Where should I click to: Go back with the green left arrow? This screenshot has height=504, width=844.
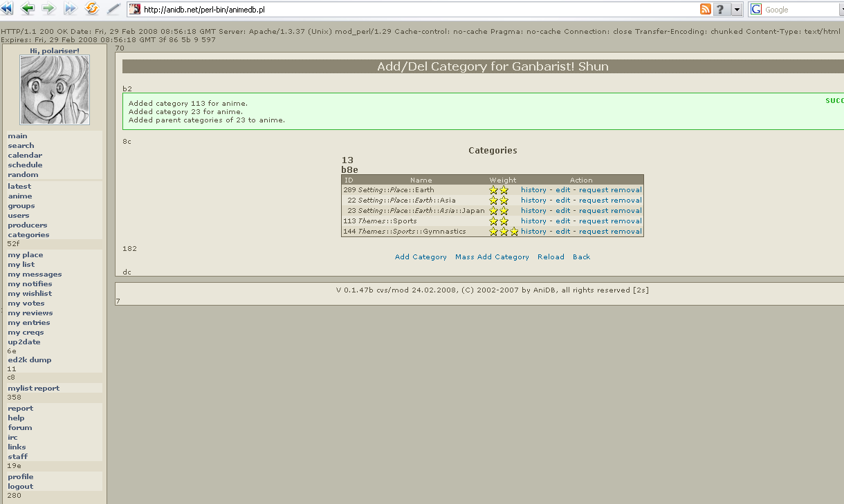[x=28, y=9]
